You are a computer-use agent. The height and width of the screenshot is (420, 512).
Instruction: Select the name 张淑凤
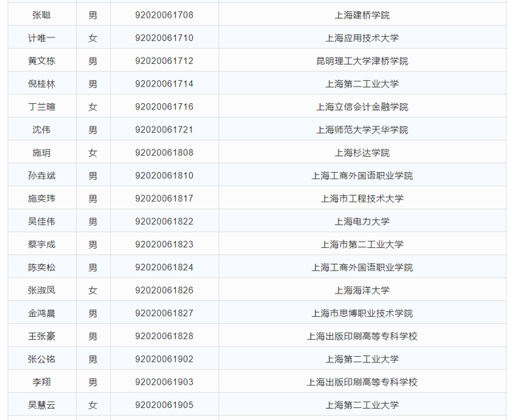(x=42, y=290)
